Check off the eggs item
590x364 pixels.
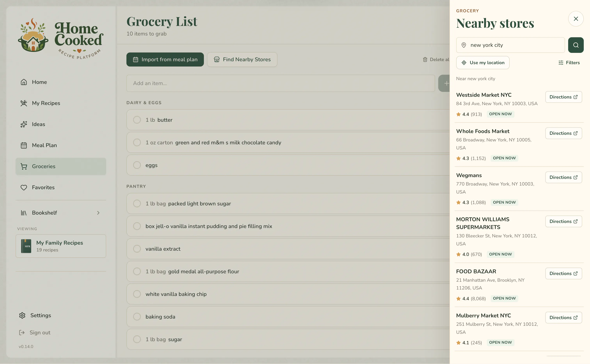[x=137, y=165]
